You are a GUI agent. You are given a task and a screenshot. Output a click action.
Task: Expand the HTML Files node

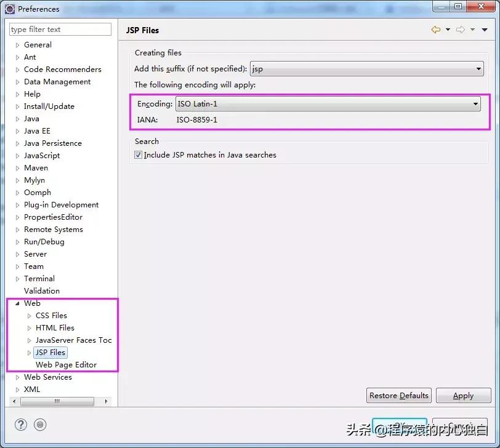point(29,328)
